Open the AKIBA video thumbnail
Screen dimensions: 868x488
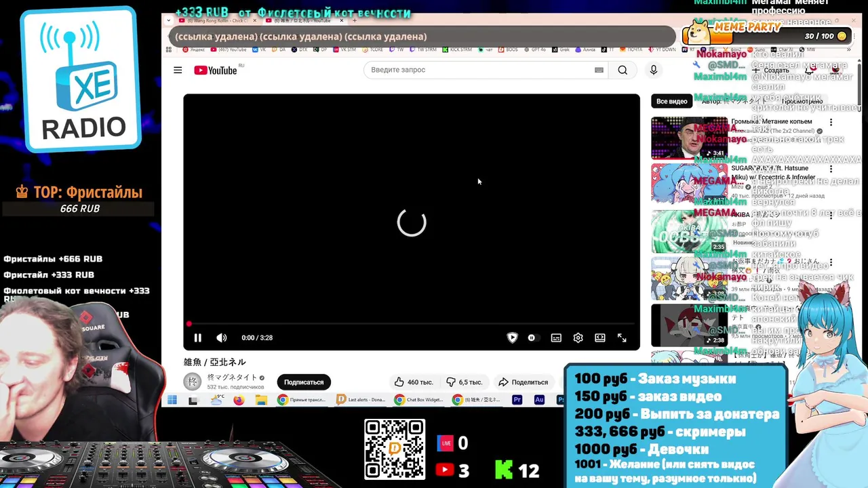[689, 231]
